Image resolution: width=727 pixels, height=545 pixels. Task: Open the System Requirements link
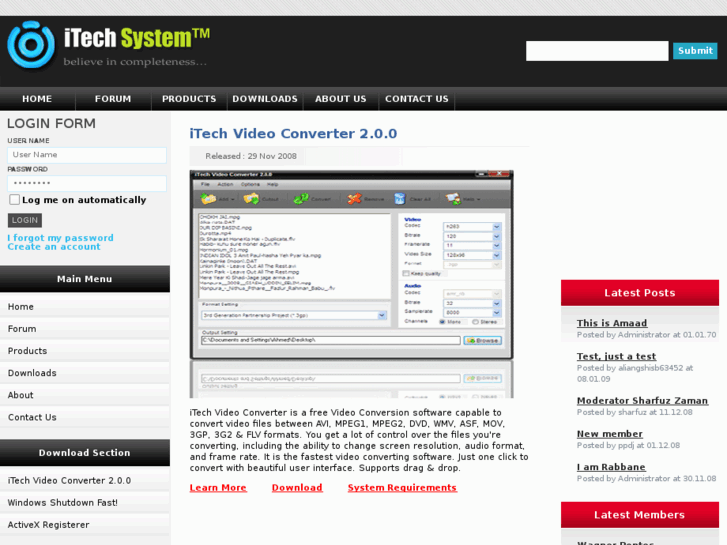402,488
